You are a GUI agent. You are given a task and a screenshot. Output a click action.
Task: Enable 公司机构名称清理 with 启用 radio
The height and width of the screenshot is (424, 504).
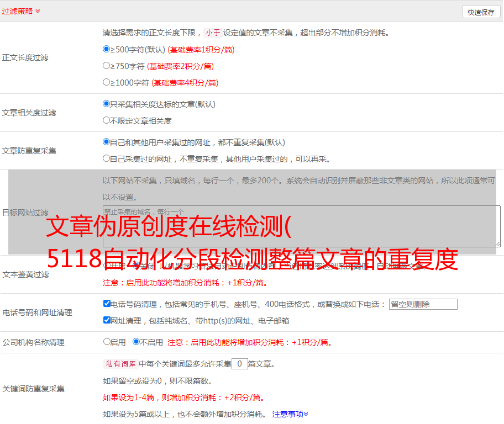[x=107, y=342]
